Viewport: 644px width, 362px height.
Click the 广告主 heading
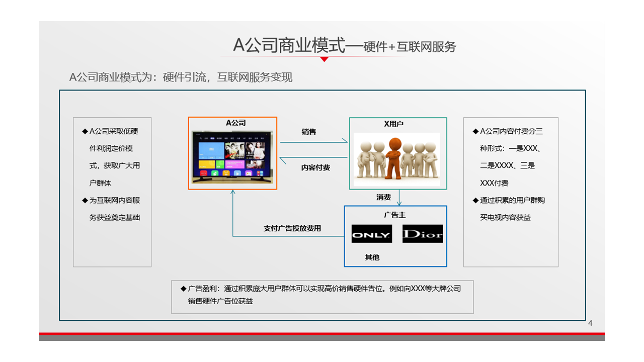point(394,215)
